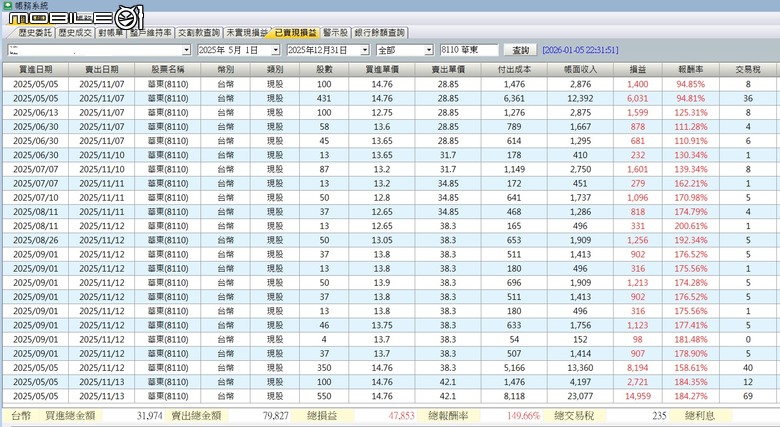Click total buy amount 31,974
This screenshot has height=427, width=780.
click(150, 416)
